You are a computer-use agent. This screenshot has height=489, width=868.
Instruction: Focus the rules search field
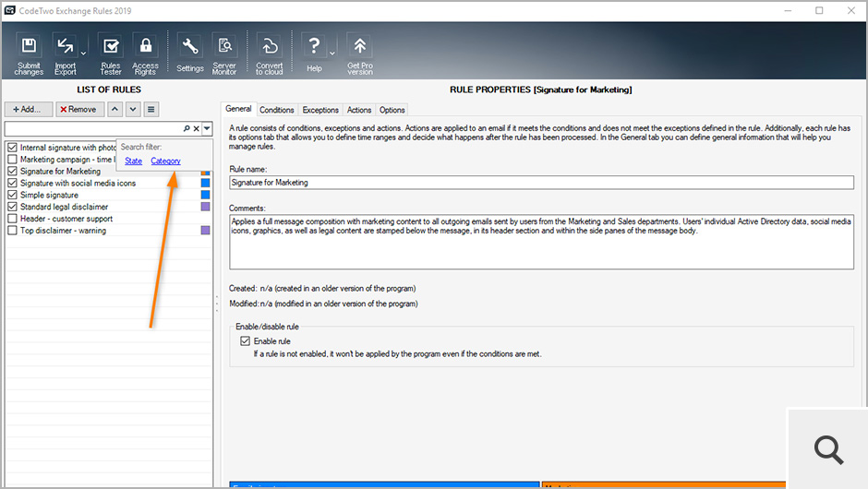point(93,128)
